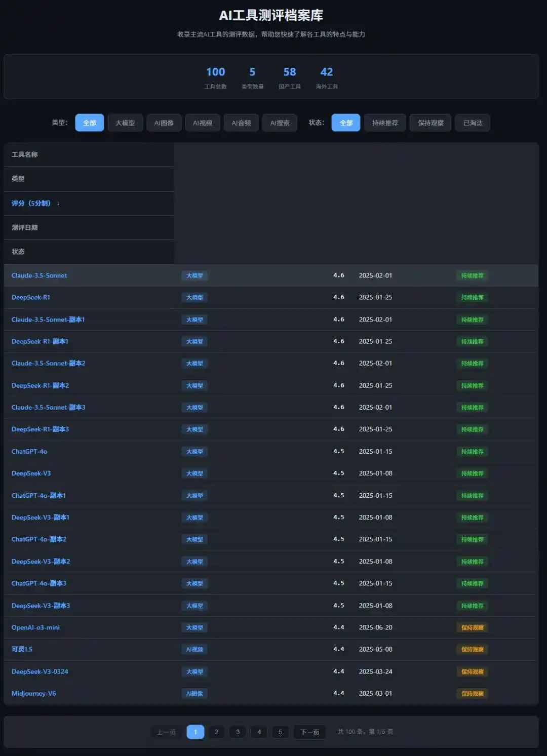Open DeepSeek-V3-副本3 link
Image resolution: width=547 pixels, height=756 pixels.
[41, 605]
